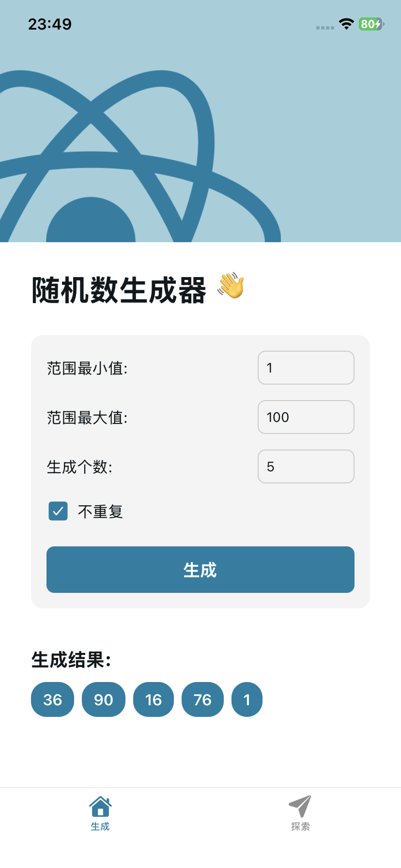Click the Wi-Fi icon in the status bar

(347, 24)
